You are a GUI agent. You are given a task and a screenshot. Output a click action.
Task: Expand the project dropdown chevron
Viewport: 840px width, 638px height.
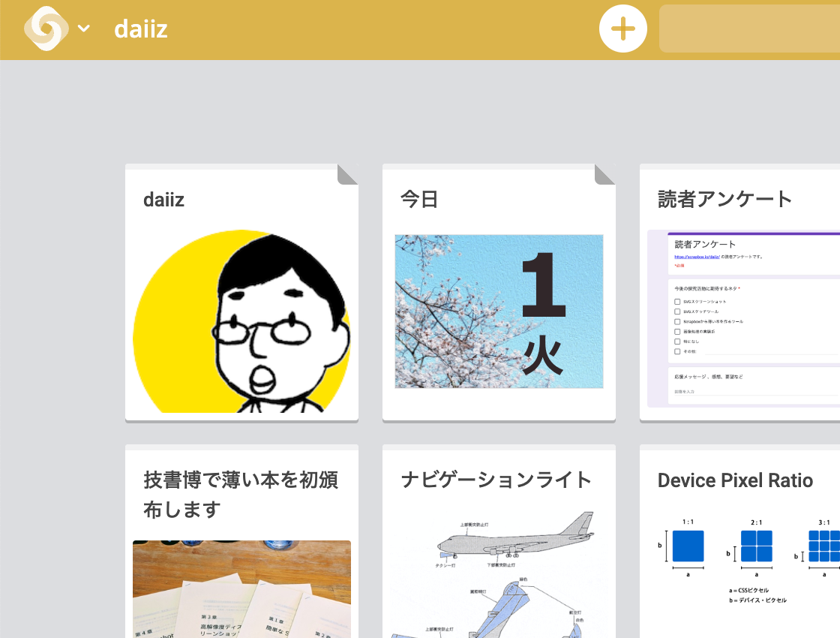(83, 29)
